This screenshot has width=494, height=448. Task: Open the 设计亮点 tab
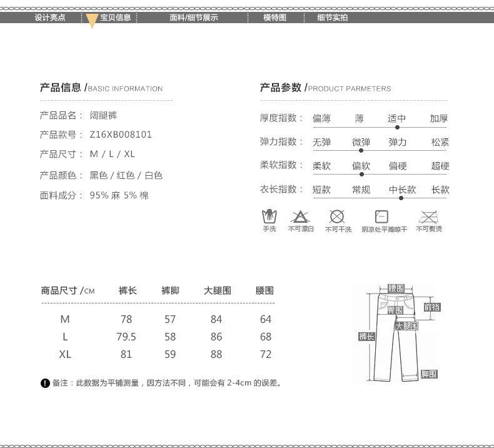[49, 18]
